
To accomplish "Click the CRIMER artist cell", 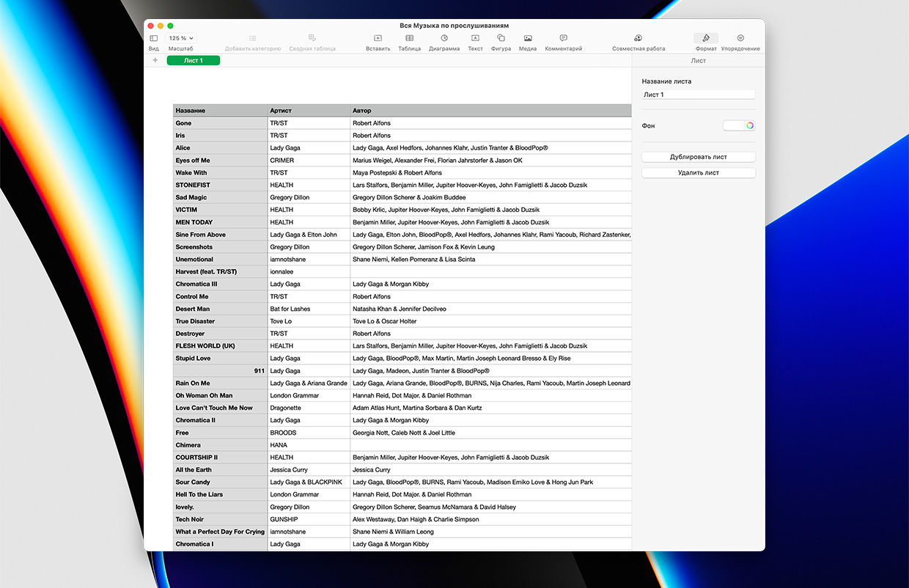I will tap(309, 161).
